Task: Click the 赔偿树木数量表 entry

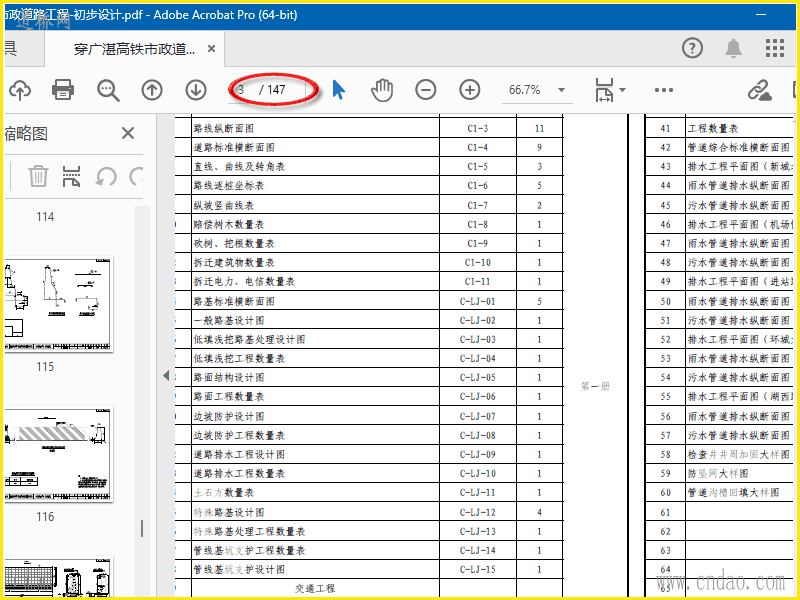Action: point(229,224)
